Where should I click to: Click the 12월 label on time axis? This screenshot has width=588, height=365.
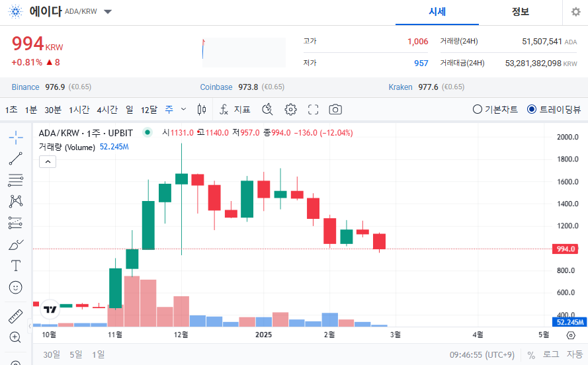181,335
